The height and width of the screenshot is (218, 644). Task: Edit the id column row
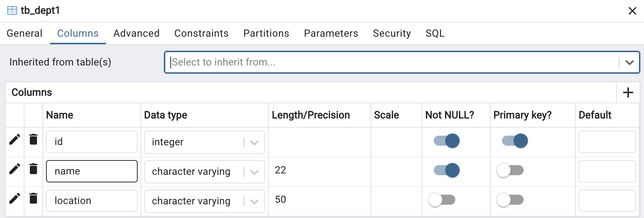click(x=15, y=139)
